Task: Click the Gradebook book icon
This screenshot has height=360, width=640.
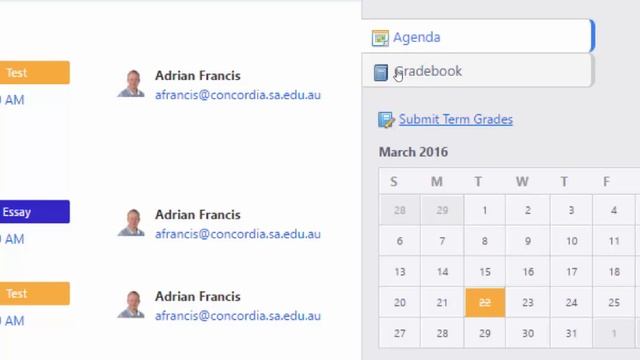Action: [x=380, y=72]
